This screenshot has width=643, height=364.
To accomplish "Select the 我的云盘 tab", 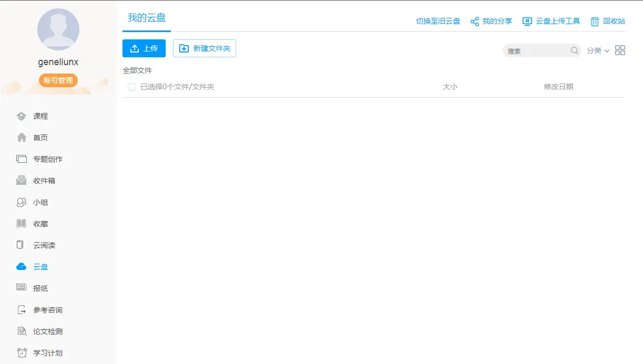I will pyautogui.click(x=147, y=18).
